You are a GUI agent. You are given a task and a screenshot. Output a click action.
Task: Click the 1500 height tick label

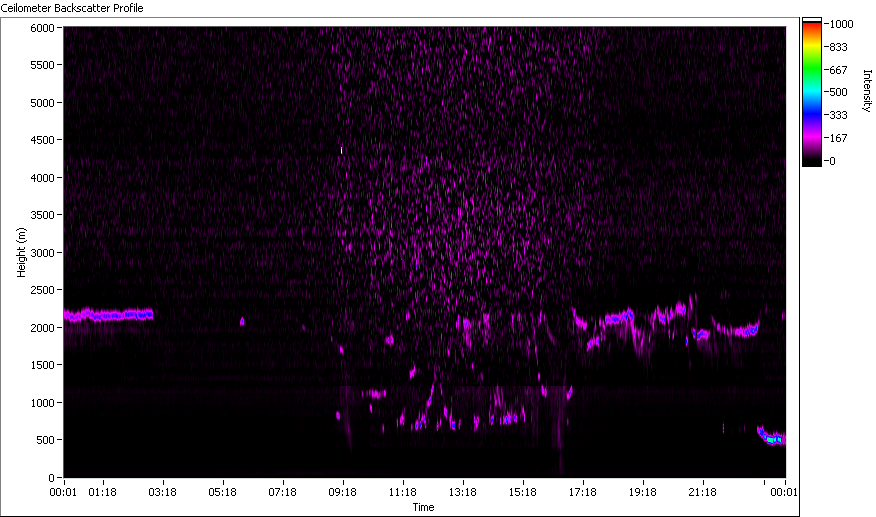(42, 365)
